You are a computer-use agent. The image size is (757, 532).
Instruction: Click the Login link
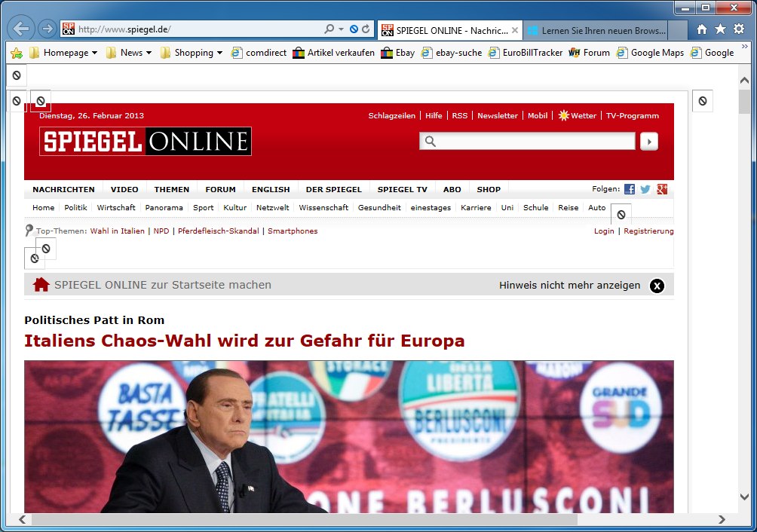604,231
